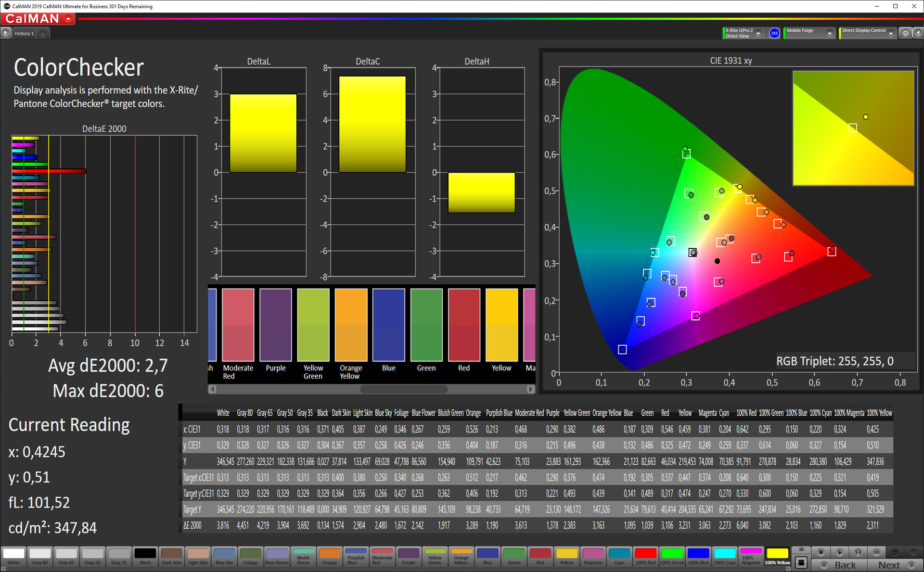
Task: Click the refresh loop button
Action: pyautogui.click(x=895, y=552)
